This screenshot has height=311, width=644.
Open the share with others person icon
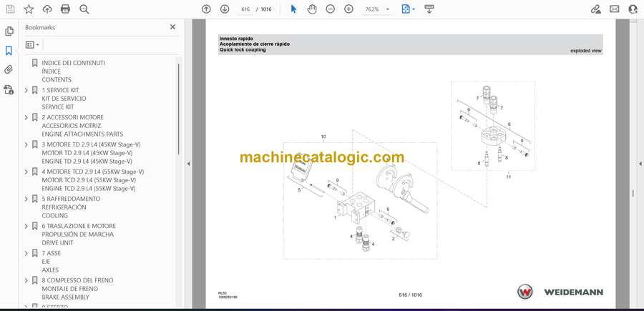click(633, 9)
